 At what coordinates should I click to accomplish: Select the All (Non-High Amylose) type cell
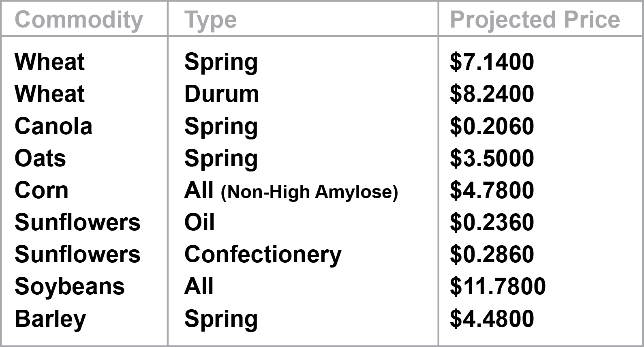click(x=291, y=191)
